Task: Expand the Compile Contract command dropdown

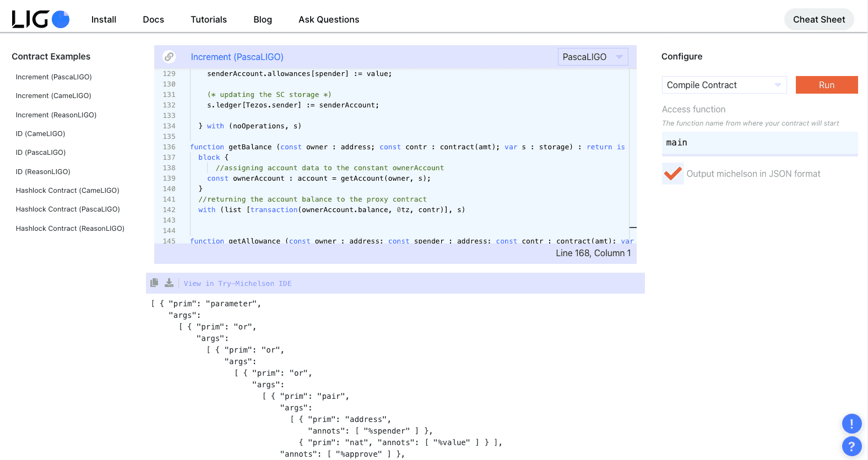Action: pyautogui.click(x=724, y=85)
